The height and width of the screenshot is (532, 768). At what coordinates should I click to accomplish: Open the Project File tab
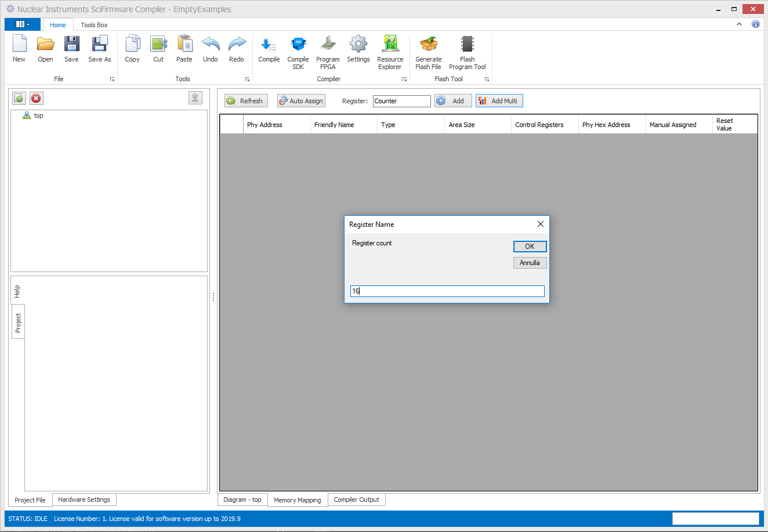30,500
